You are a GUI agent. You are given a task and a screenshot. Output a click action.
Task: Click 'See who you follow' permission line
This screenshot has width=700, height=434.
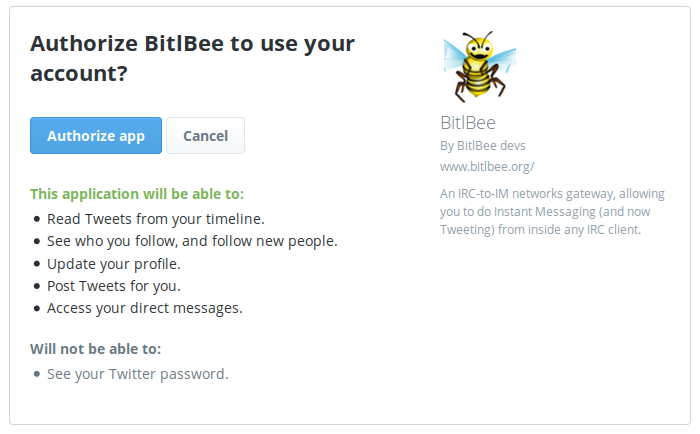[x=192, y=241]
